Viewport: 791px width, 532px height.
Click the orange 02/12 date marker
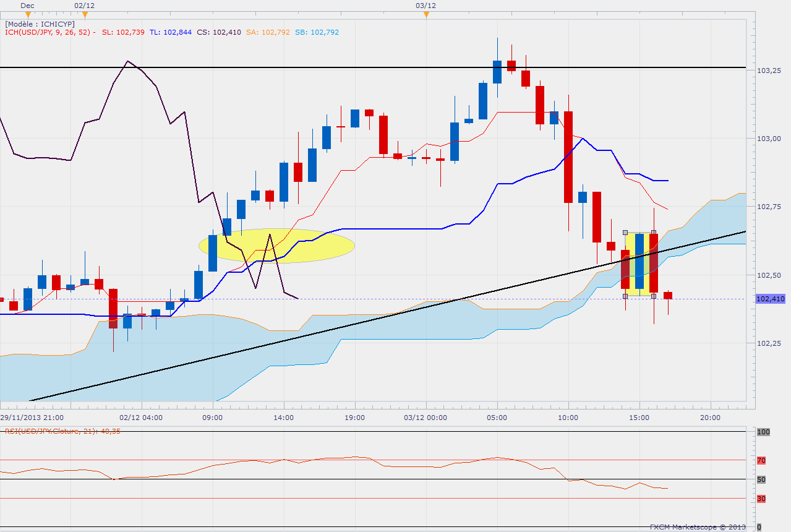pyautogui.click(x=85, y=14)
